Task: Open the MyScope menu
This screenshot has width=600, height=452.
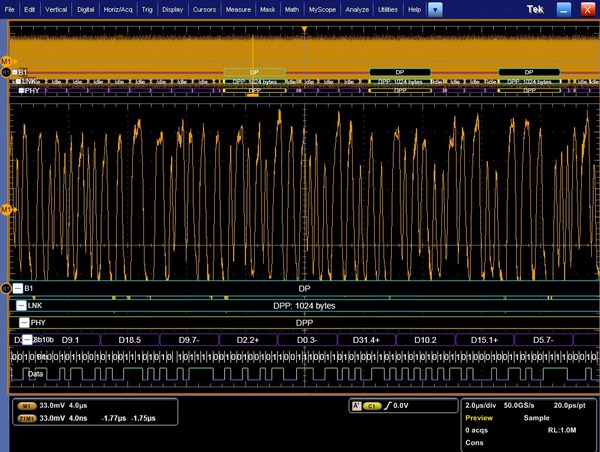Action: click(x=322, y=10)
